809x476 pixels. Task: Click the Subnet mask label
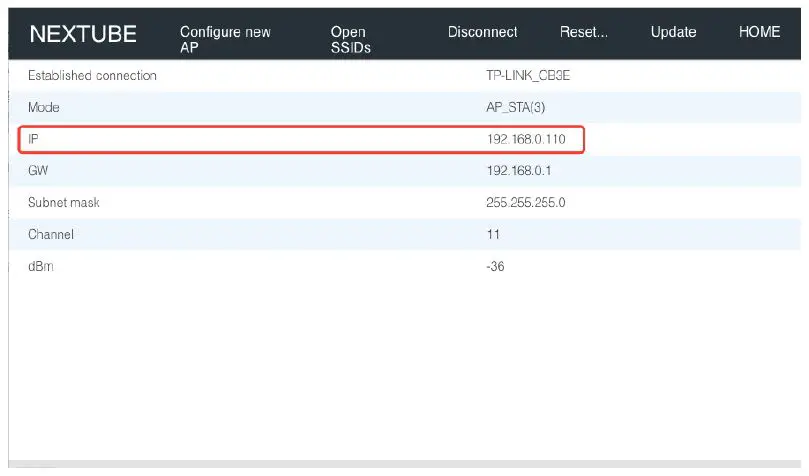tap(64, 203)
